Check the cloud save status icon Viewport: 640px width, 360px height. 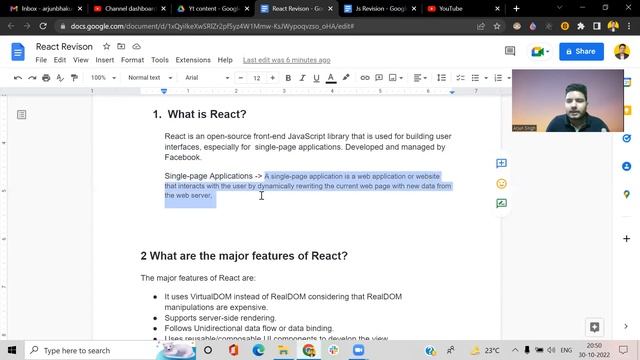click(136, 47)
